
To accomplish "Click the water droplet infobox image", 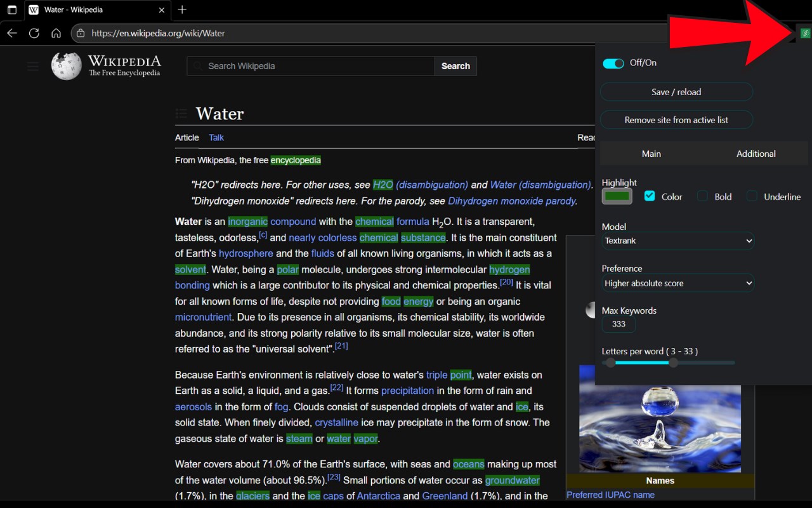I will [660, 418].
